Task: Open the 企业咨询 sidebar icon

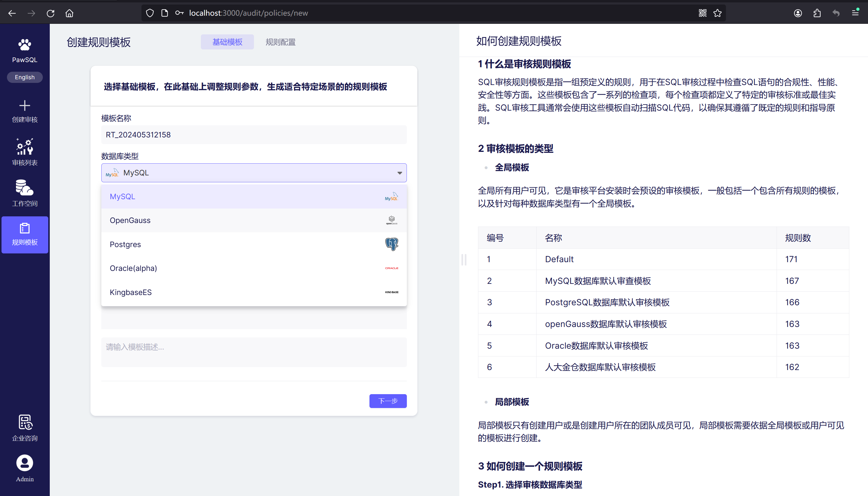Action: tap(24, 422)
